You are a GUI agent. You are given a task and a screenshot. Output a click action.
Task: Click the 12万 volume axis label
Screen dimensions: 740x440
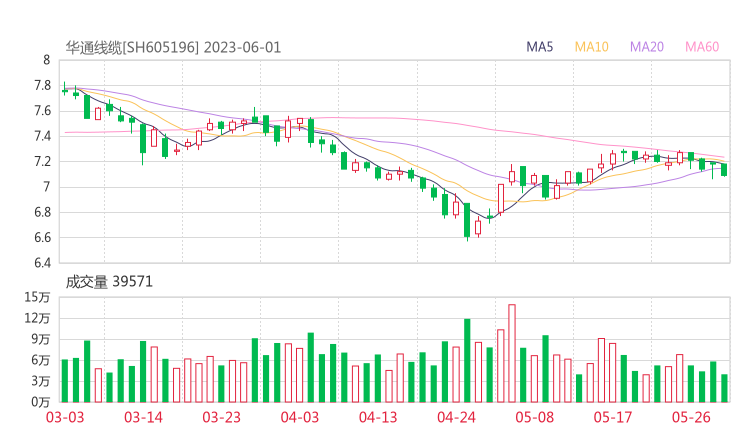click(x=37, y=318)
